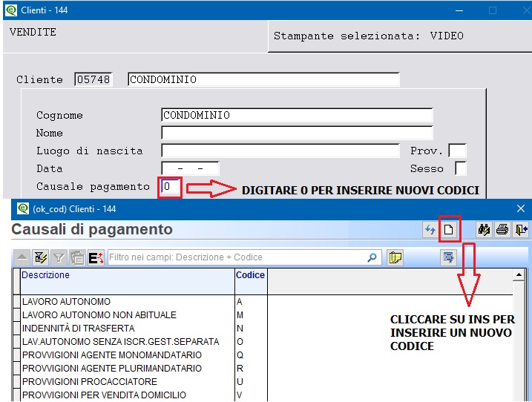Click the row selector beside LAVORO AUTONOMO
The height and width of the screenshot is (402, 532).
click(x=16, y=302)
